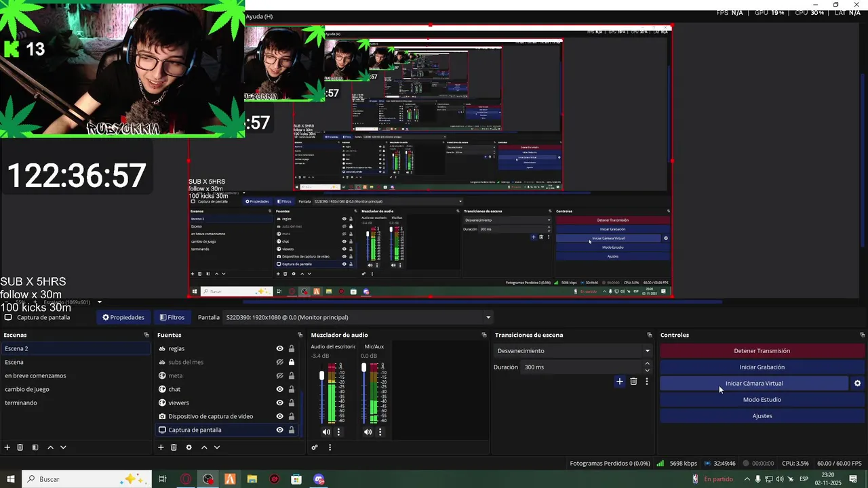Toggle lock on reglas source

click(x=292, y=348)
